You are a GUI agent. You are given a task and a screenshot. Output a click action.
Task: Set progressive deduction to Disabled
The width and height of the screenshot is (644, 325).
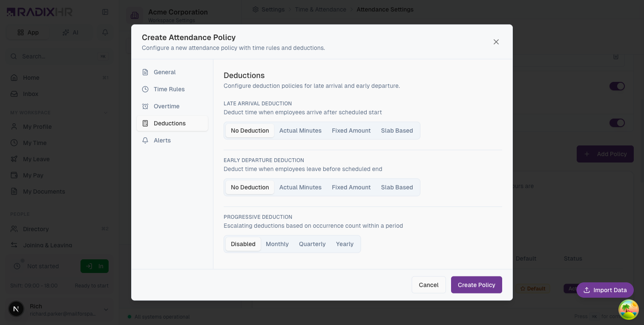[x=243, y=244]
